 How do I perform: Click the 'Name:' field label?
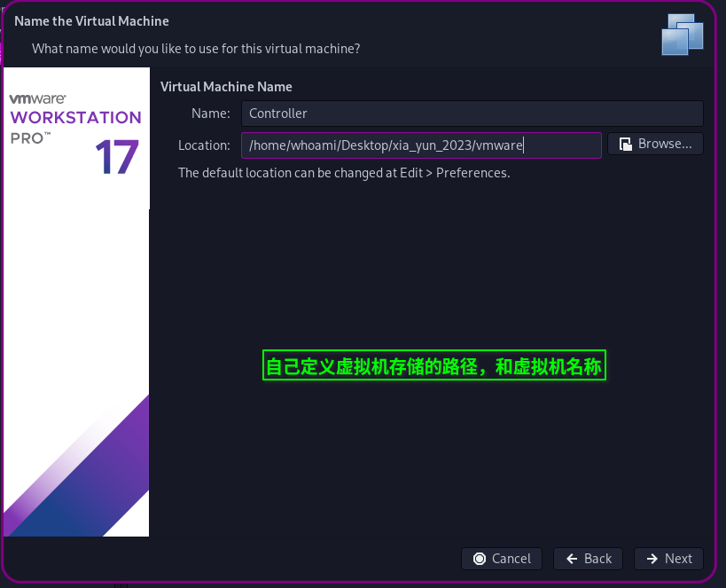click(210, 114)
